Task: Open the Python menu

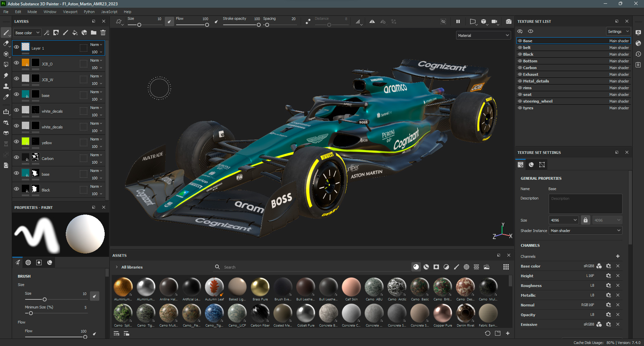Action: click(89, 12)
